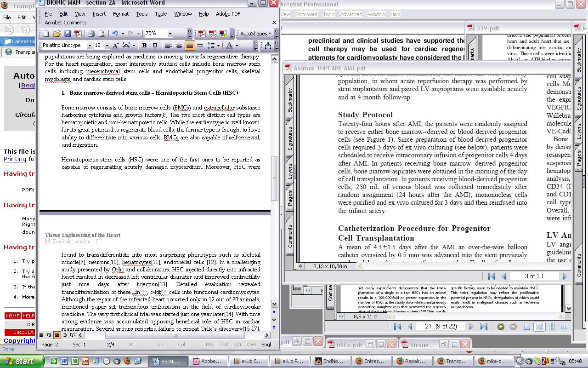Click green Previous View button in Acrobat
588x368 pixels.
pos(501,327)
